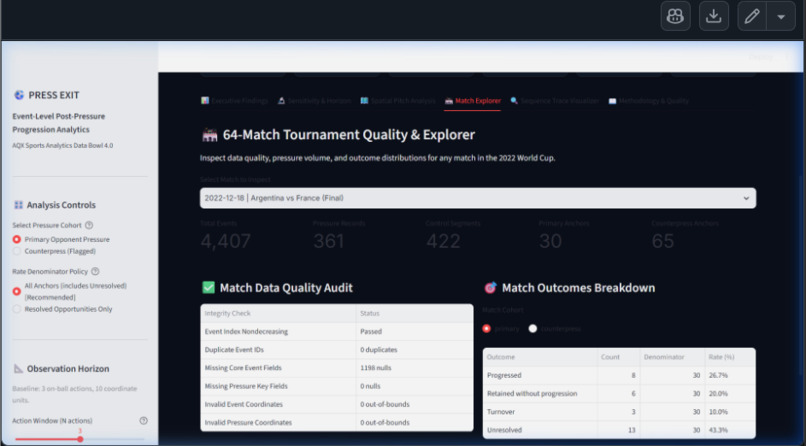The height and width of the screenshot is (446, 806).
Task: Click Retained without progression cell
Action: click(x=540, y=394)
